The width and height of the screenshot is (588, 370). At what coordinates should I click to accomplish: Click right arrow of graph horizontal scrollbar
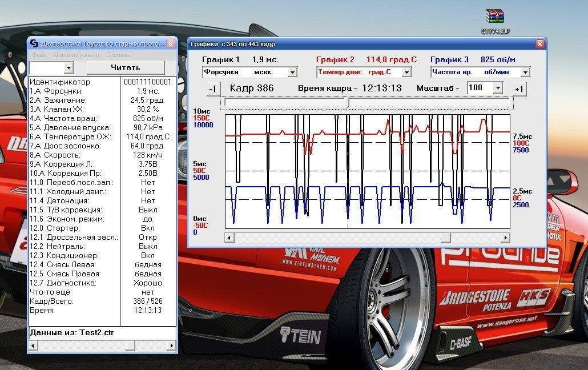tap(505, 238)
